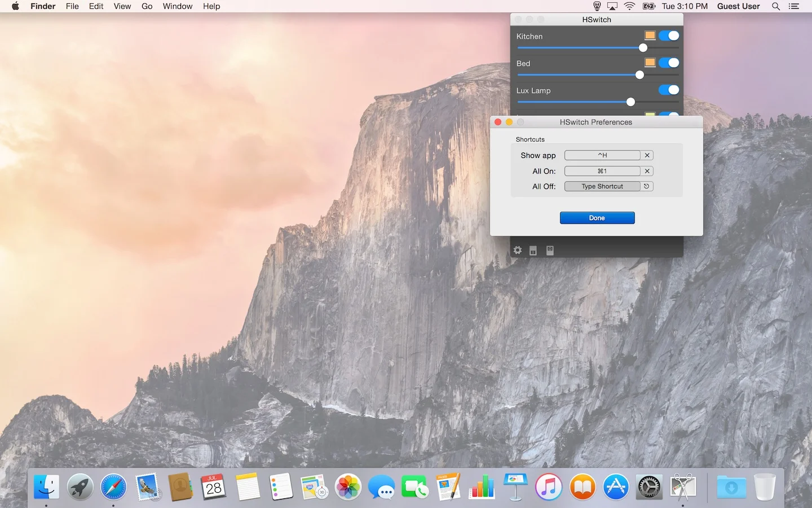Open the Apple menu
This screenshot has width=812, height=508.
point(15,6)
